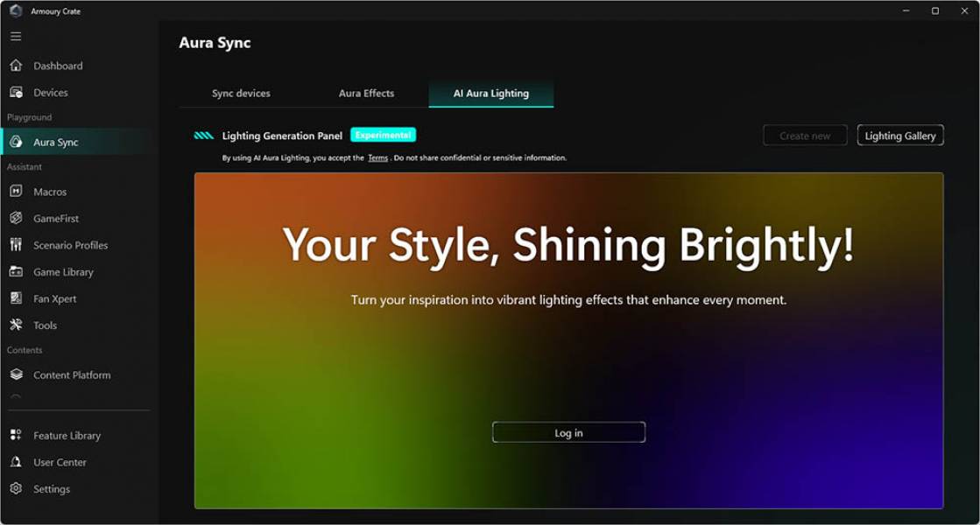Click the Macros icon
Viewport: 980px width, 525px height.
[x=17, y=191]
